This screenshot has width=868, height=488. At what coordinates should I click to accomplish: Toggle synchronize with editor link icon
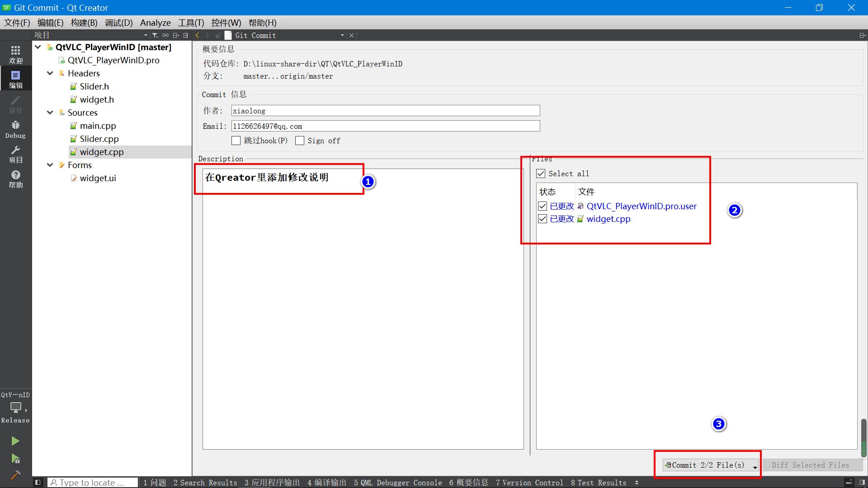(165, 35)
